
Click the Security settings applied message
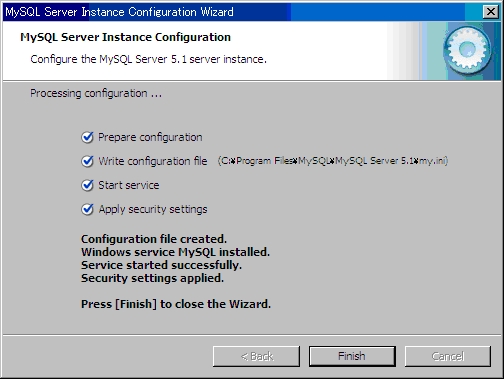point(152,278)
